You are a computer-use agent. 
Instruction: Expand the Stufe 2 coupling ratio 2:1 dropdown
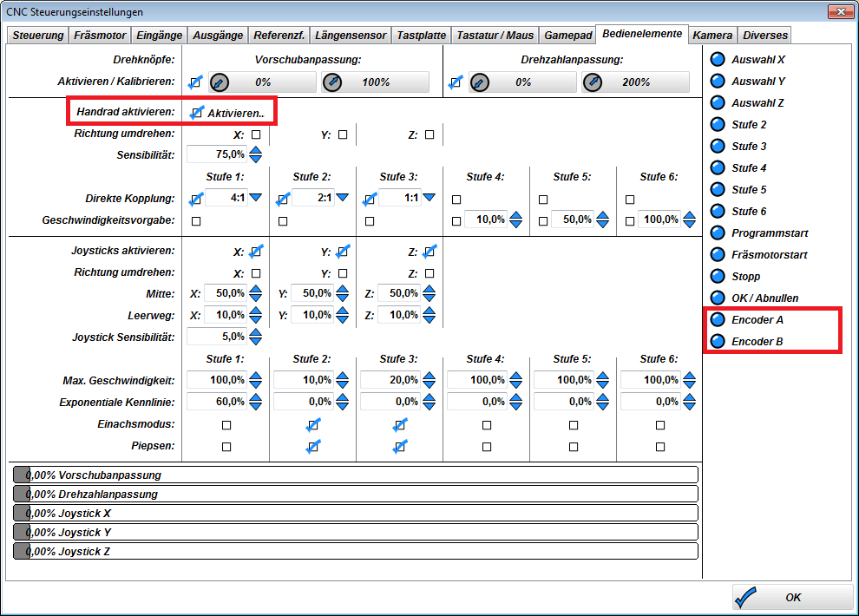[x=343, y=199]
